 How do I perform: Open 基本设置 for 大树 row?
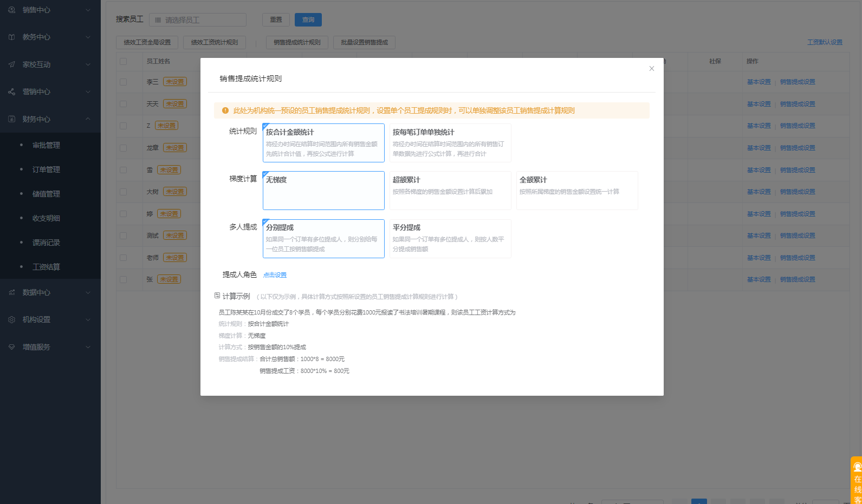759,192
